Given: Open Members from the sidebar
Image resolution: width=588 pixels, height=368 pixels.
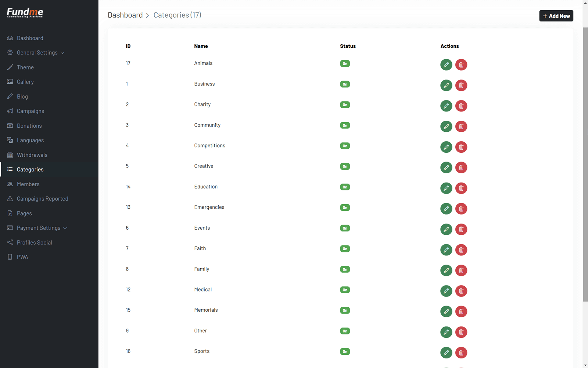Looking at the screenshot, I should [x=28, y=184].
